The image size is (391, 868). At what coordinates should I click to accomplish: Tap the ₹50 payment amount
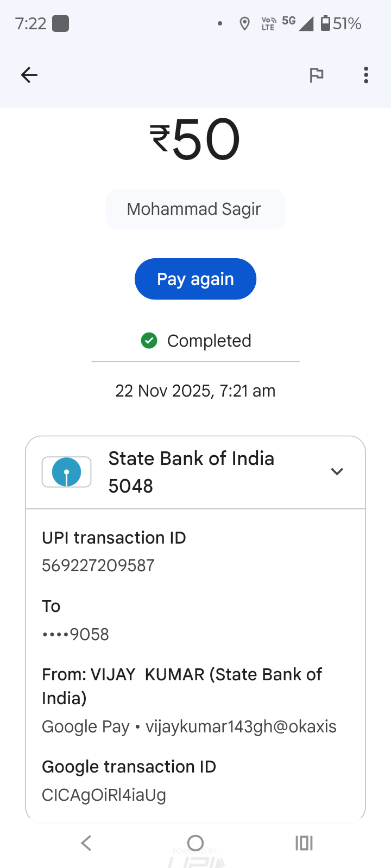pyautogui.click(x=195, y=140)
